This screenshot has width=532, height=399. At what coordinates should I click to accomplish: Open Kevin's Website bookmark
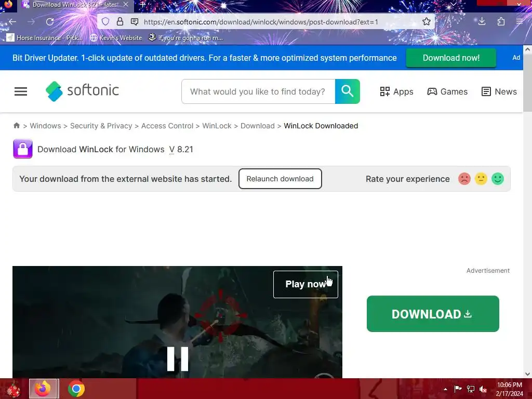pos(116,37)
